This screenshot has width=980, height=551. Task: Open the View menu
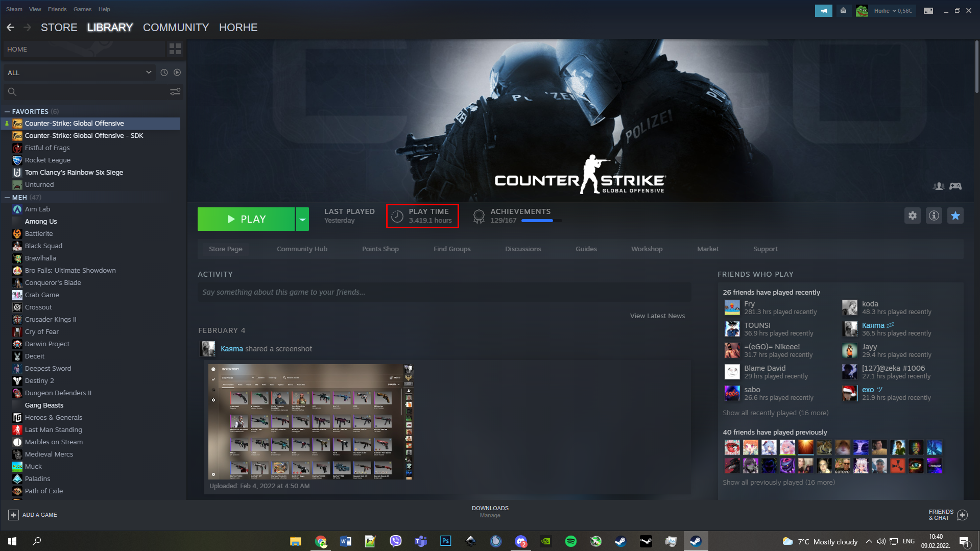point(35,9)
